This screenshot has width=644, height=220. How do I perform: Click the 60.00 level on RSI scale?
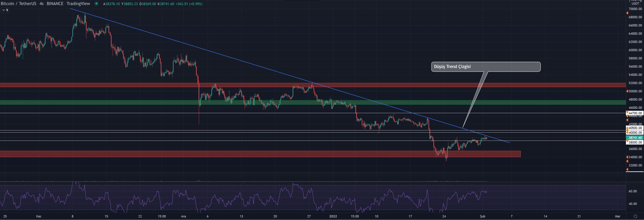pos(632,191)
